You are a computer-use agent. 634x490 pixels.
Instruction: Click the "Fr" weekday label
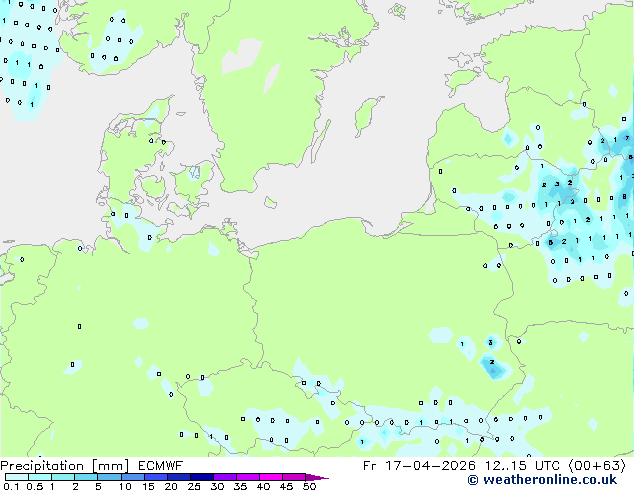click(370, 466)
